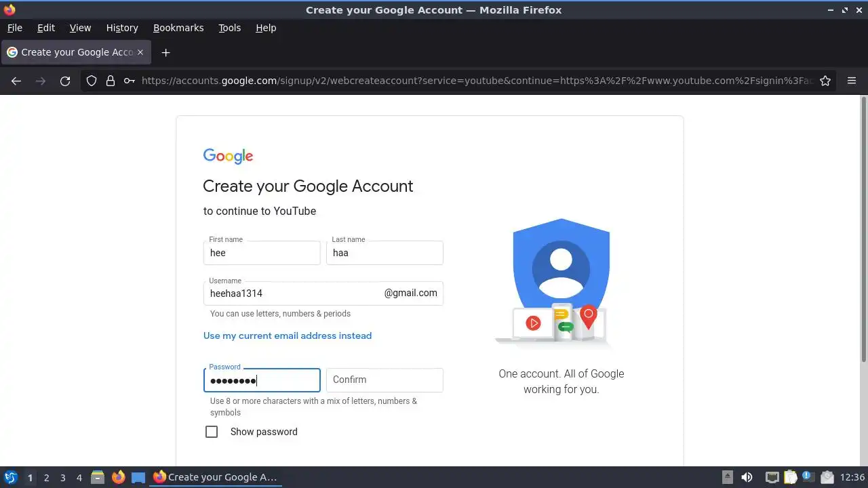This screenshot has width=868, height=488.
Task: Click the Create your Google Account heading
Action: 308,186
